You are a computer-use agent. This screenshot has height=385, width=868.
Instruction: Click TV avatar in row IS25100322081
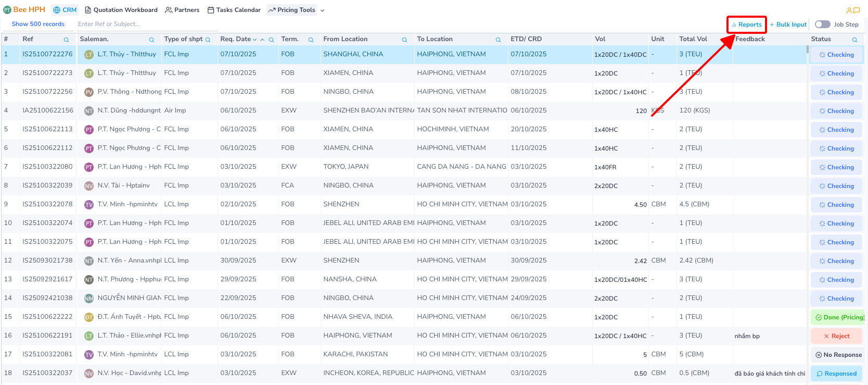(x=89, y=355)
